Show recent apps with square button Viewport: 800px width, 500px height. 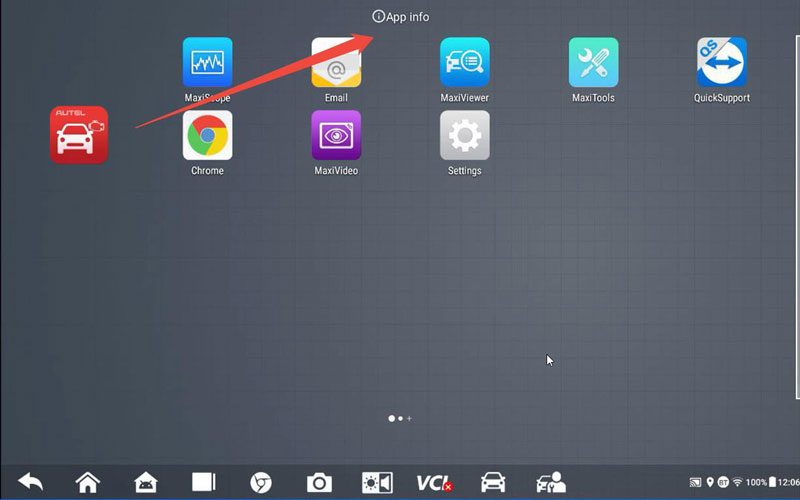click(x=204, y=482)
